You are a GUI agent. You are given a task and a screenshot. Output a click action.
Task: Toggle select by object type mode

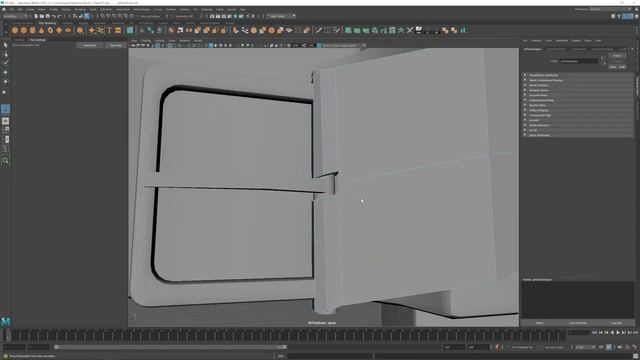81,16
